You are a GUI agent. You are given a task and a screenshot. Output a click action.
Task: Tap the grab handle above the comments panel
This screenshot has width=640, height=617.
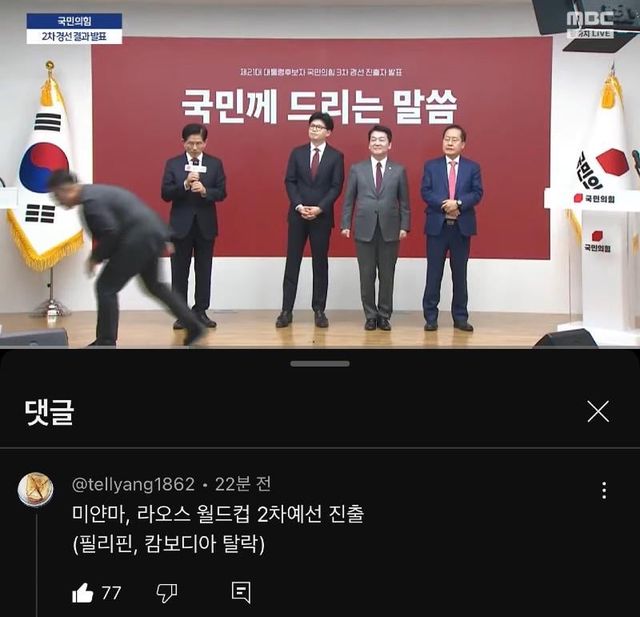pos(320,364)
